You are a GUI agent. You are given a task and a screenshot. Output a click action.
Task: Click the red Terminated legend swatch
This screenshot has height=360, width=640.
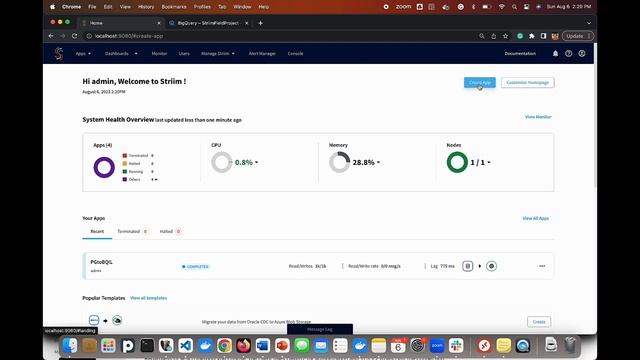[125, 156]
